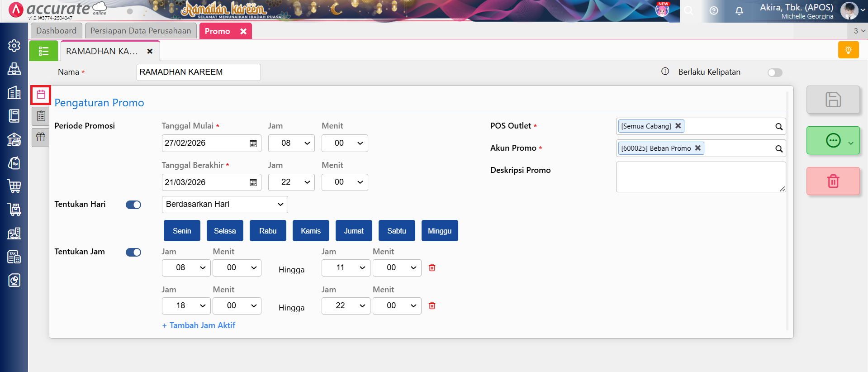
Task: Switch to the Dashboard tab
Action: pos(57,31)
